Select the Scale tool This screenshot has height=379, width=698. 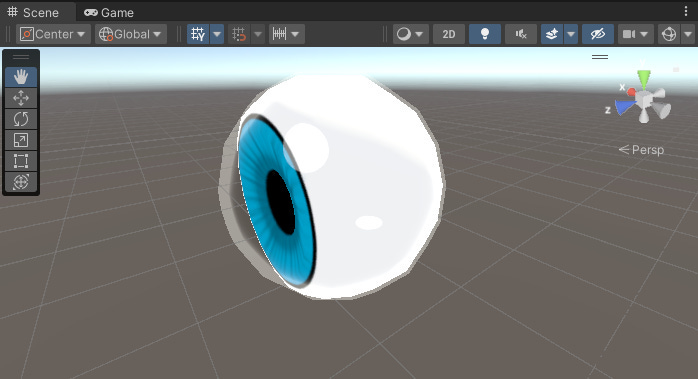[x=21, y=140]
